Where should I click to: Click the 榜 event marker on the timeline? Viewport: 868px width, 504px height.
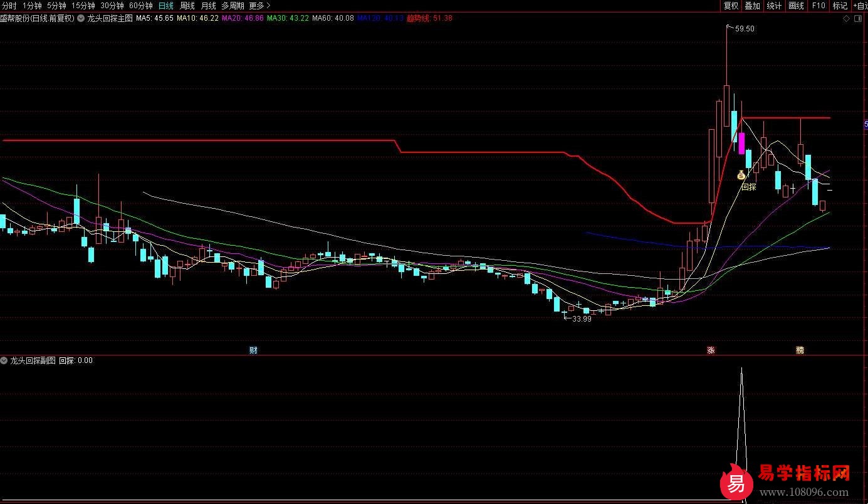pos(800,350)
